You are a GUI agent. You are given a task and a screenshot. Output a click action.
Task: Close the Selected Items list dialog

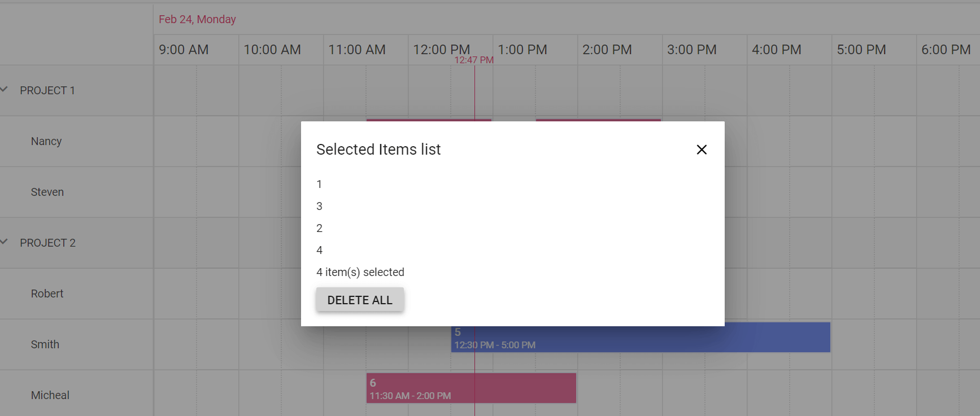point(702,150)
